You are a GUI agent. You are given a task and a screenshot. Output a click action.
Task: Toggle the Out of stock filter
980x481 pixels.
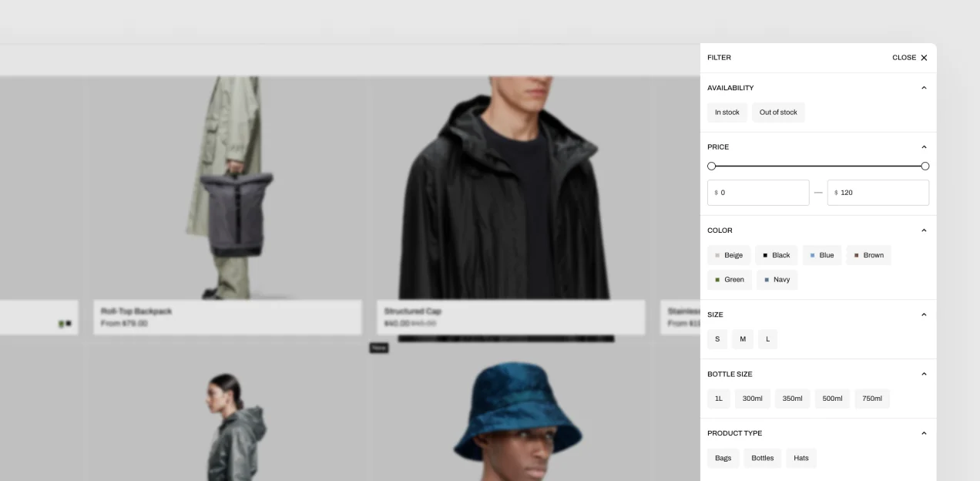(x=778, y=113)
